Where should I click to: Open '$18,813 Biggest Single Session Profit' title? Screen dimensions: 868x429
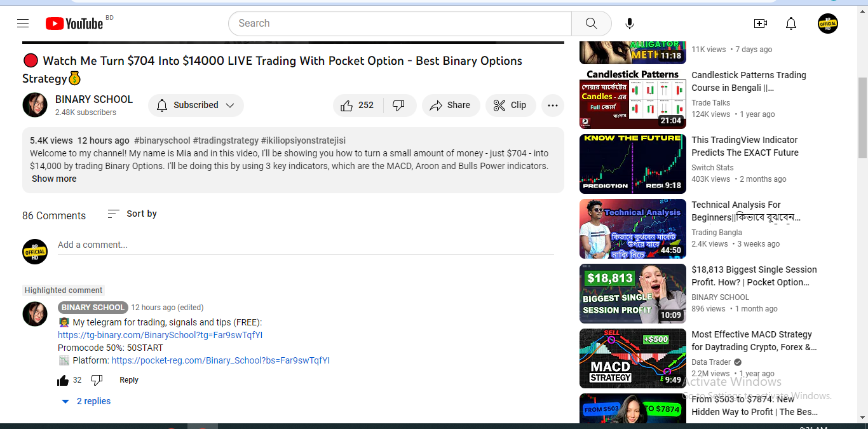pos(754,276)
